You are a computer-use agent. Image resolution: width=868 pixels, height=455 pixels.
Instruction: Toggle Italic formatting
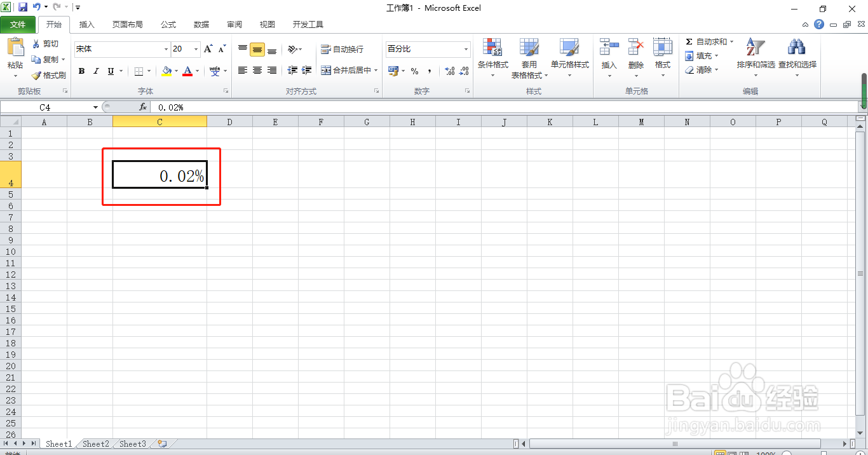point(96,71)
